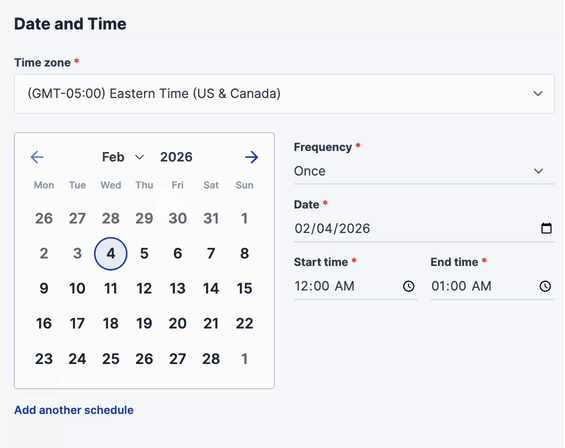
Task: Open the Frequency dropdown showing Once
Action: [424, 171]
